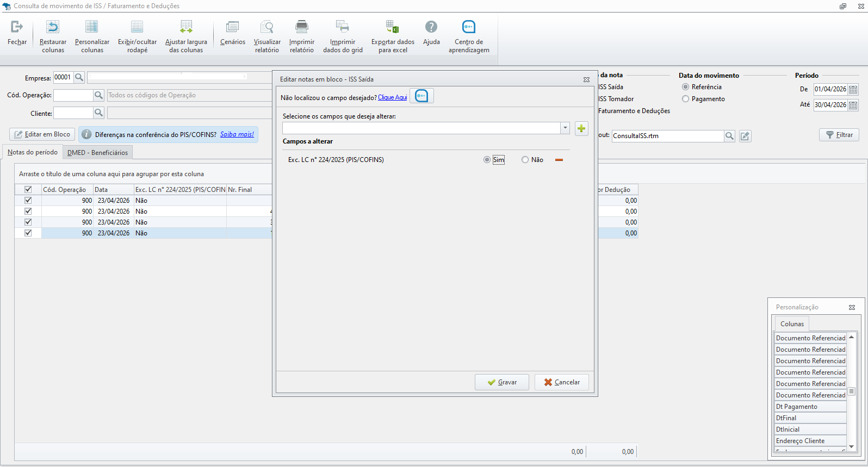Click the magnifier next to Empresa field
This screenshot has height=467, width=868.
79,78
